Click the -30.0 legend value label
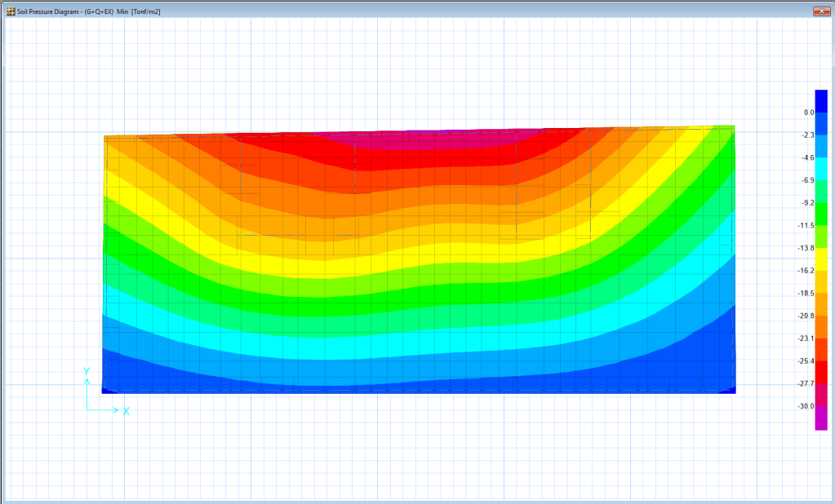 point(806,406)
